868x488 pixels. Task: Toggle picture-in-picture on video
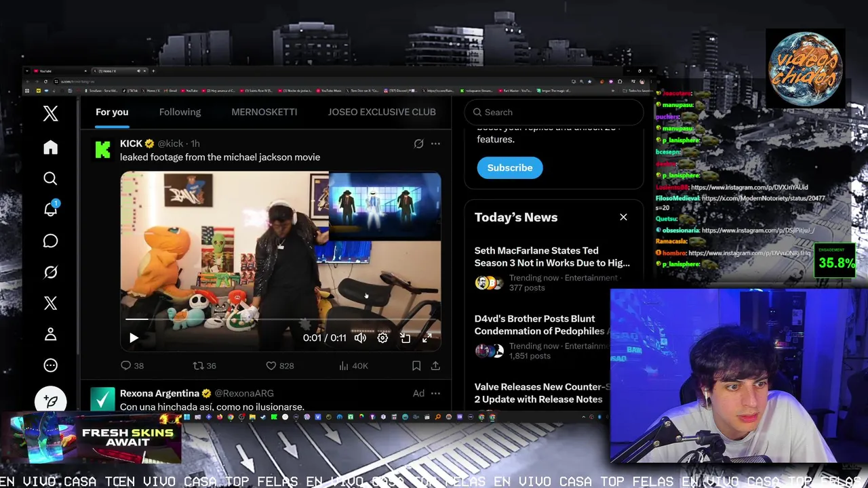point(405,338)
